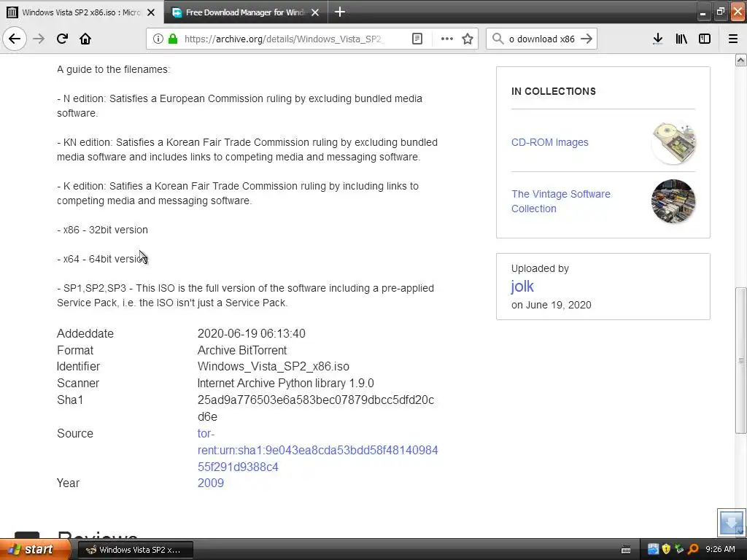Viewport: 747px width, 560px height.
Task: Open the browser home page
Action: coord(85,39)
